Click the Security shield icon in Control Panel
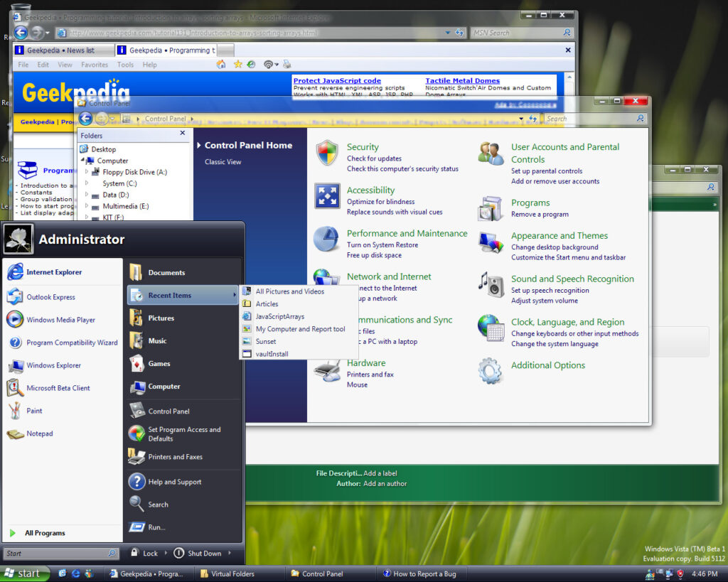Viewport: 728px width, 582px height. coord(327,153)
